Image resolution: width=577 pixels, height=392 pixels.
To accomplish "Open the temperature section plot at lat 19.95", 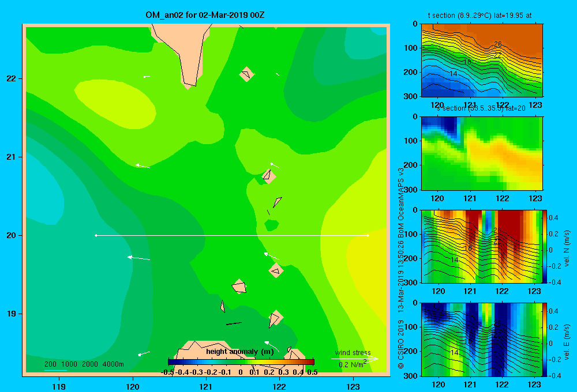I will click(482, 61).
